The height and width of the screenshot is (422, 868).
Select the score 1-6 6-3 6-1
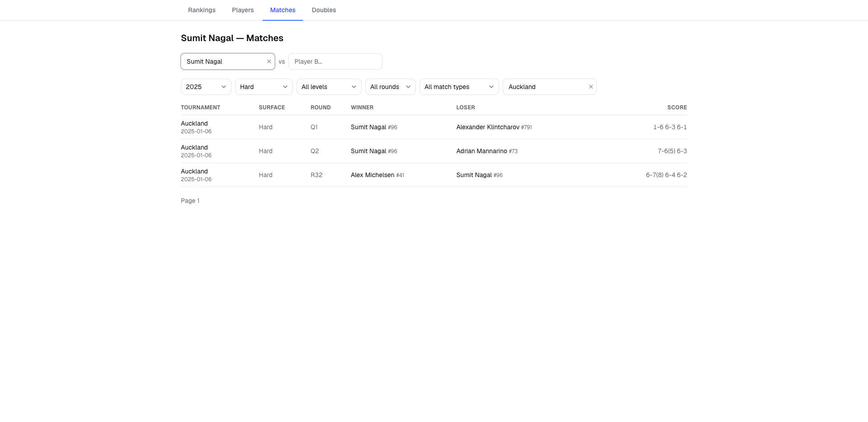pos(670,127)
